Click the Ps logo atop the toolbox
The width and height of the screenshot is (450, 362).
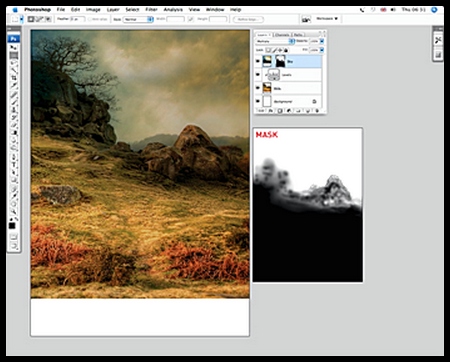(x=14, y=39)
